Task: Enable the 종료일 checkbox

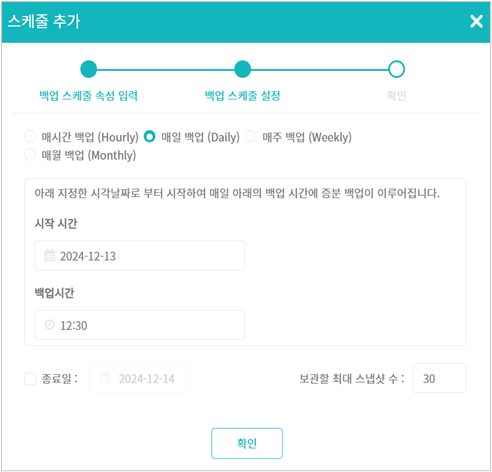Action: (30, 379)
